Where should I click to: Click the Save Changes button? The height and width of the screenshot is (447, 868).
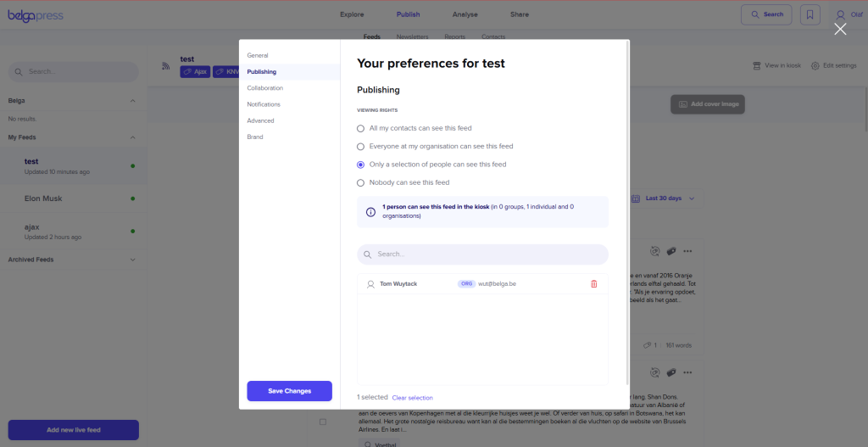[x=289, y=391]
